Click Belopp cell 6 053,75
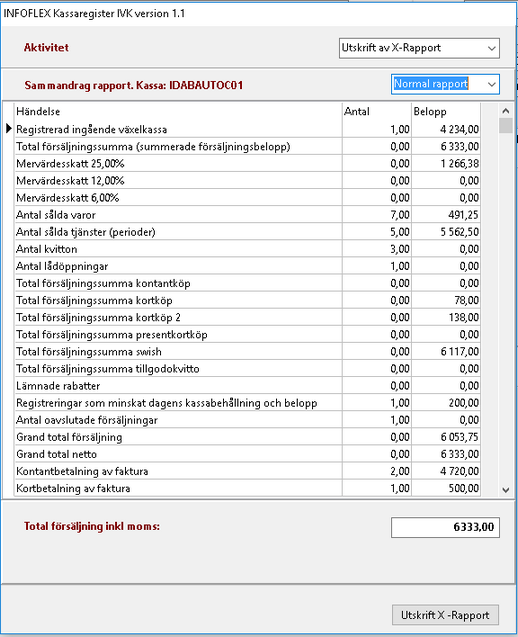This screenshot has height=637, width=518. 446,437
